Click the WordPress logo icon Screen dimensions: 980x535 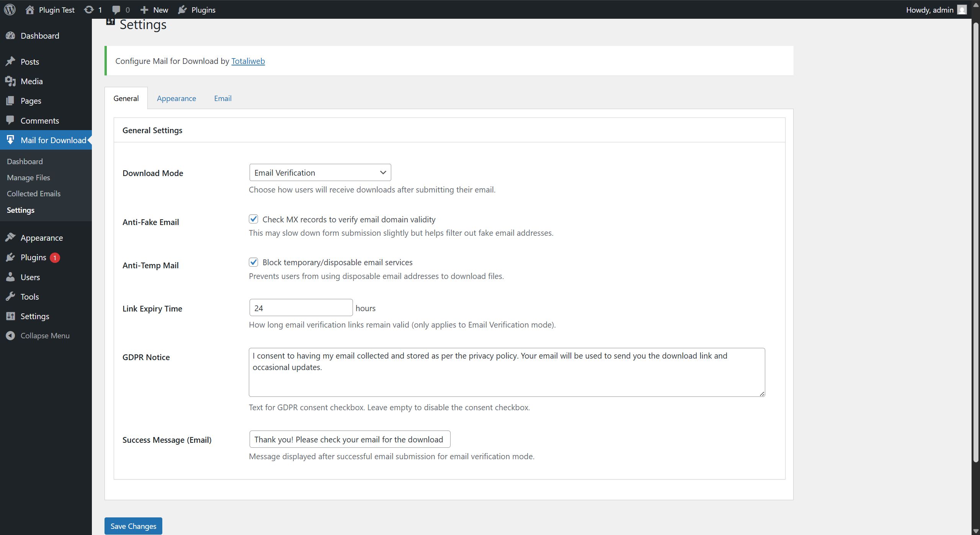coord(10,10)
